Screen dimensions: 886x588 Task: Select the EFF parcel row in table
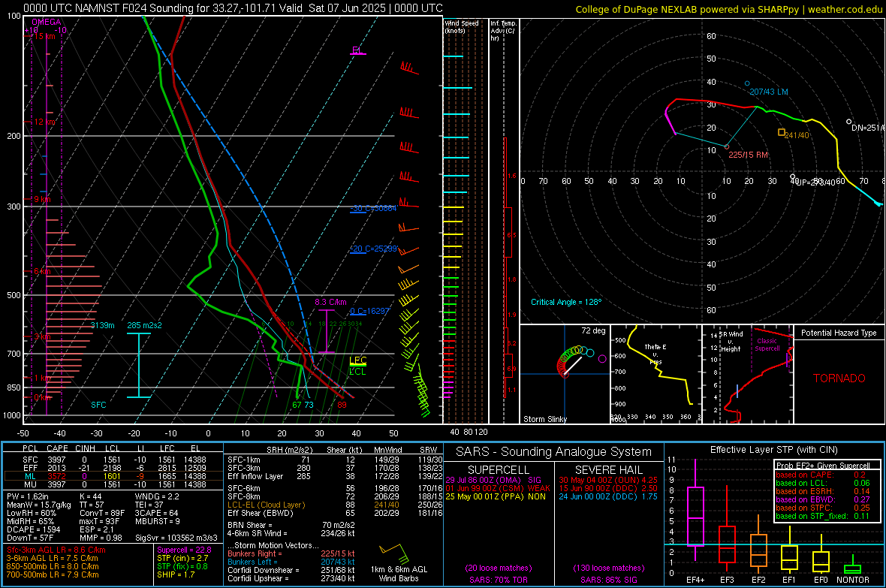(113, 468)
